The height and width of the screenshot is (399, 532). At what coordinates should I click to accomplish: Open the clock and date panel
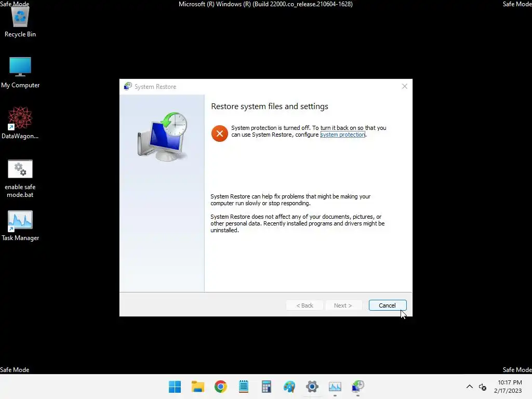(508, 387)
